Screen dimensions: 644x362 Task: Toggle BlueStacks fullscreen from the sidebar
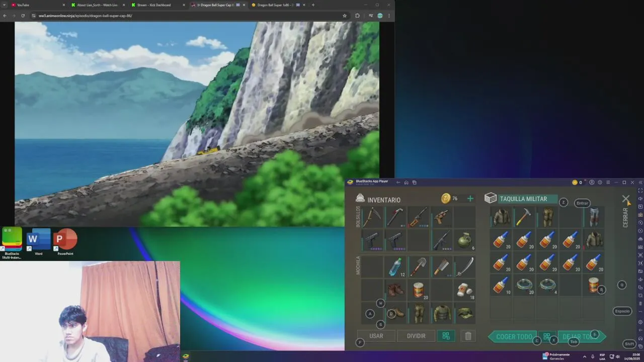(640, 191)
